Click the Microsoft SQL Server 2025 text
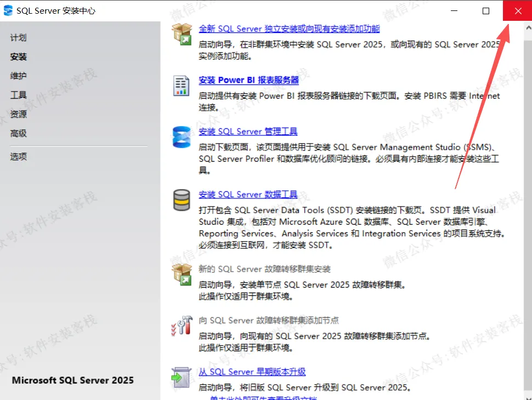The height and width of the screenshot is (400, 532). (x=72, y=380)
